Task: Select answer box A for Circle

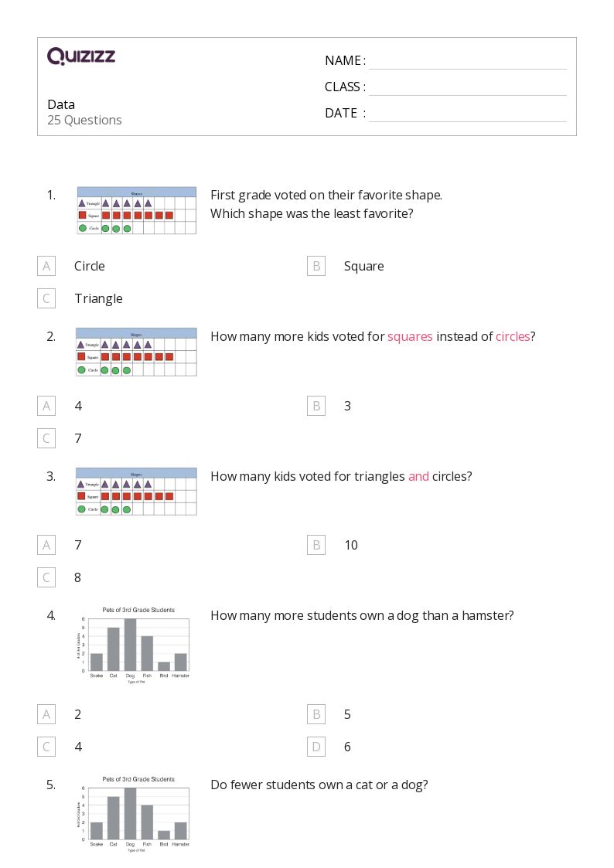Action: coord(46,266)
